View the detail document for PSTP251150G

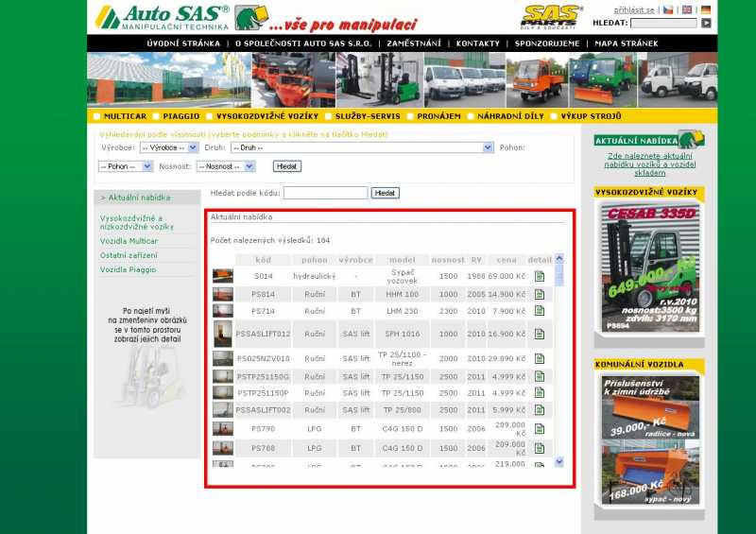pos(539,376)
